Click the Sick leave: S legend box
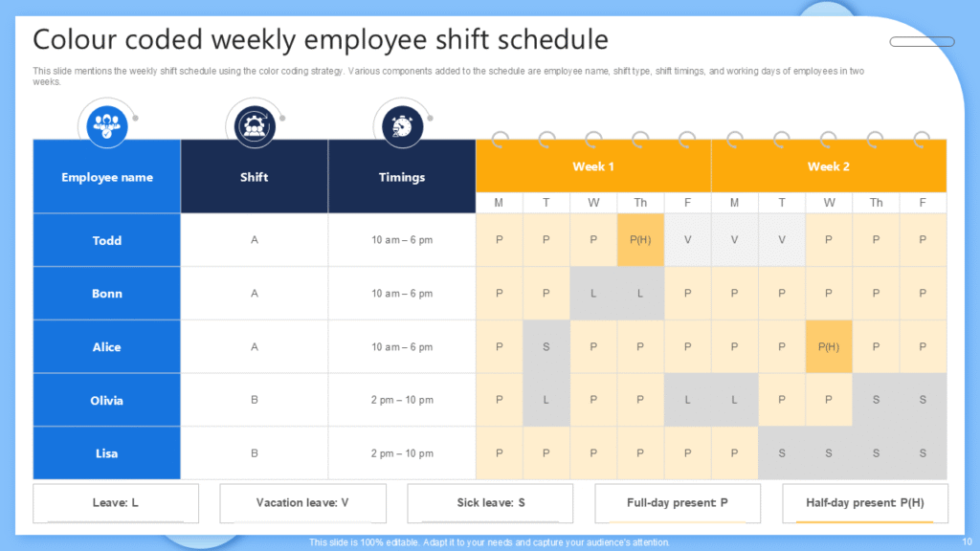980x551 pixels. click(490, 502)
